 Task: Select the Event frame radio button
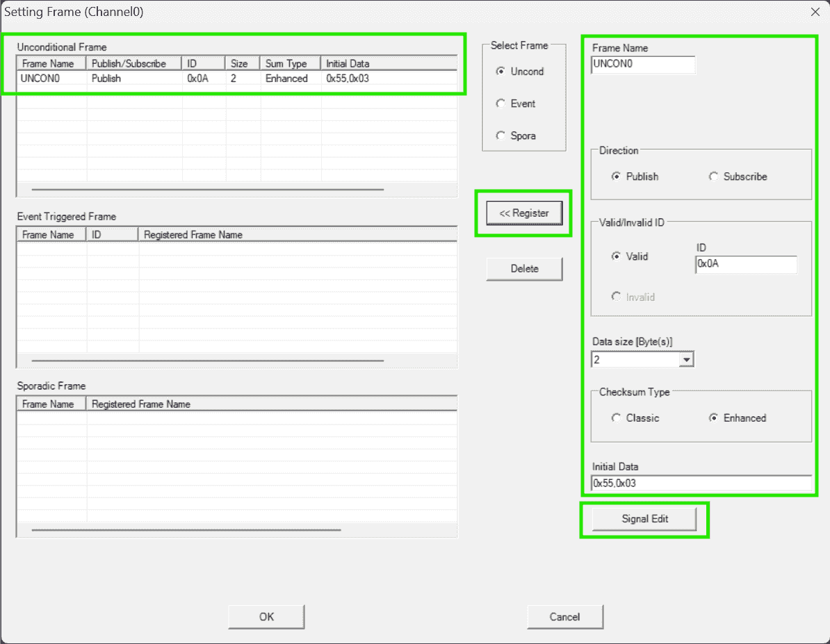click(501, 104)
